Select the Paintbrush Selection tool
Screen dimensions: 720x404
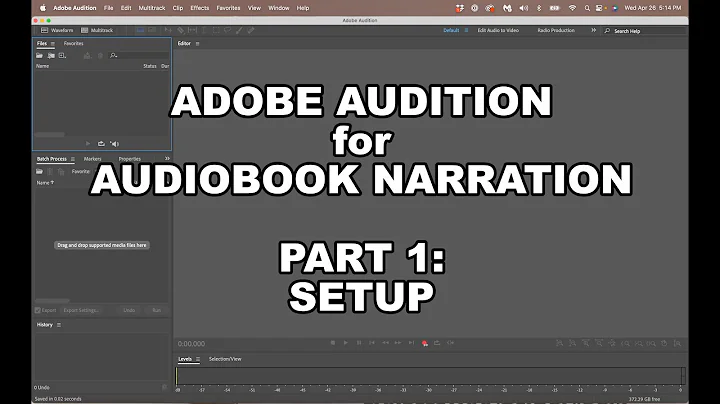239,30
